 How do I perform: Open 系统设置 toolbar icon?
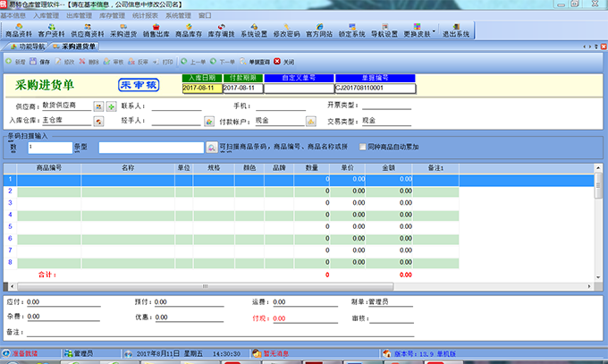[254, 30]
